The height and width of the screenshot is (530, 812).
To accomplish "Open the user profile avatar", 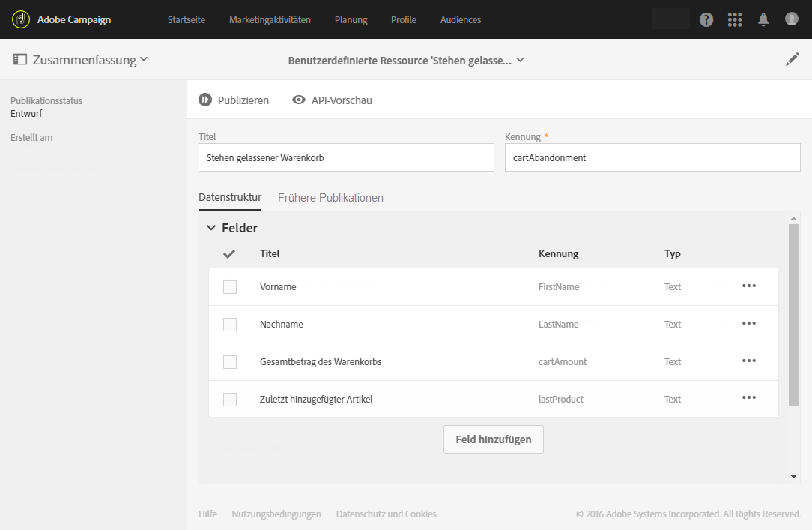I will click(x=792, y=19).
